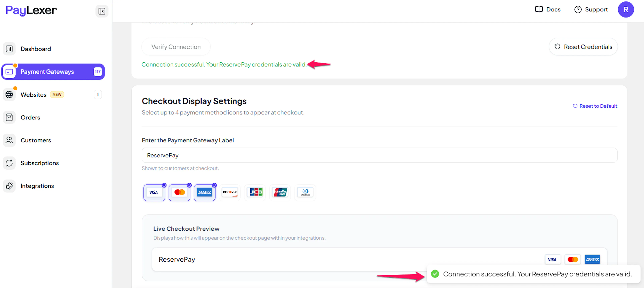644x288 pixels.
Task: Click the NEW badge beside Websites
Action: point(57,95)
